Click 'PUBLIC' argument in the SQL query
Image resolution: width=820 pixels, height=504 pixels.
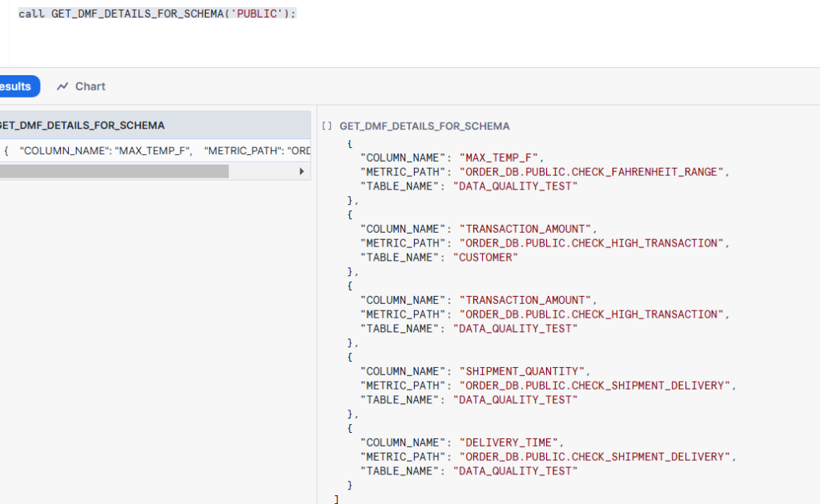257,13
